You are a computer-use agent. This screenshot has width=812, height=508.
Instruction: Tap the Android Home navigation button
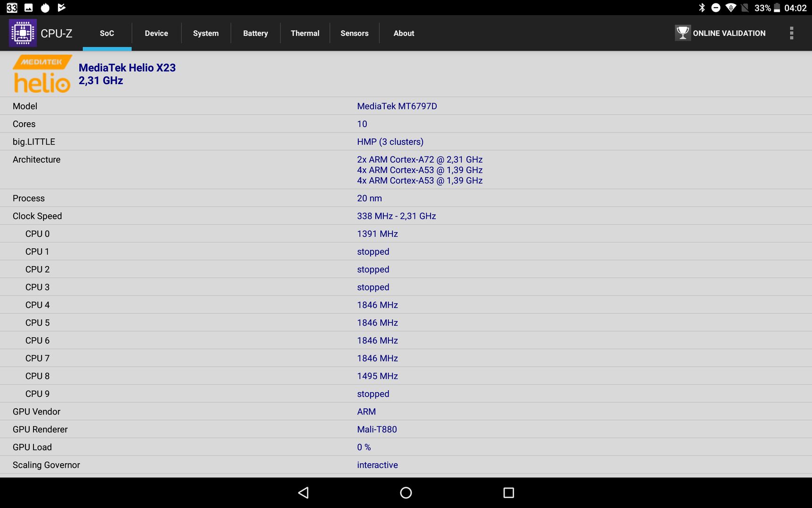[406, 493]
